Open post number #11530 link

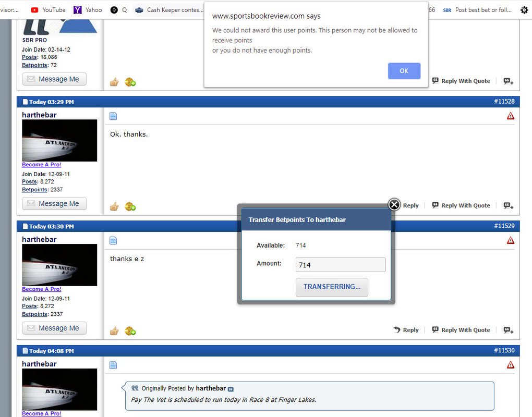[504, 350]
